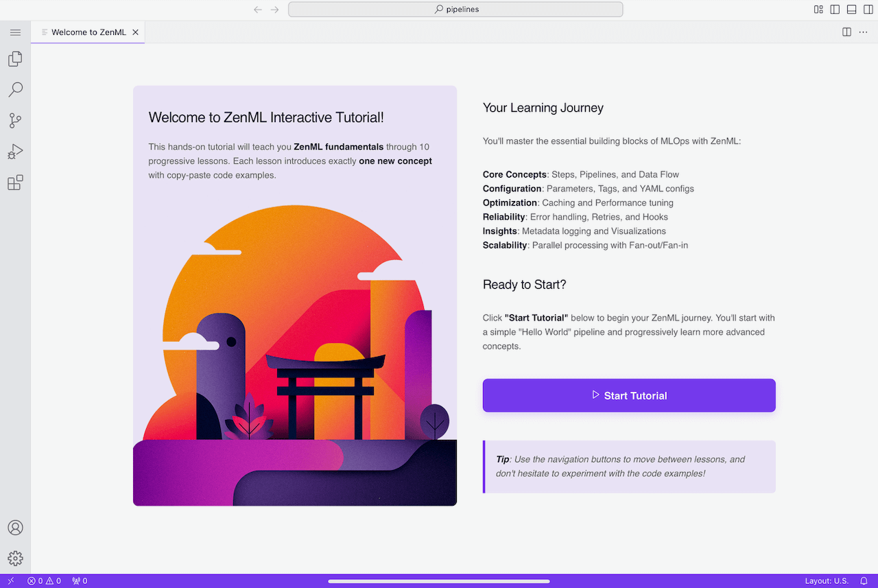Click the errors and warnings status indicator
This screenshot has width=878, height=588.
click(44, 581)
